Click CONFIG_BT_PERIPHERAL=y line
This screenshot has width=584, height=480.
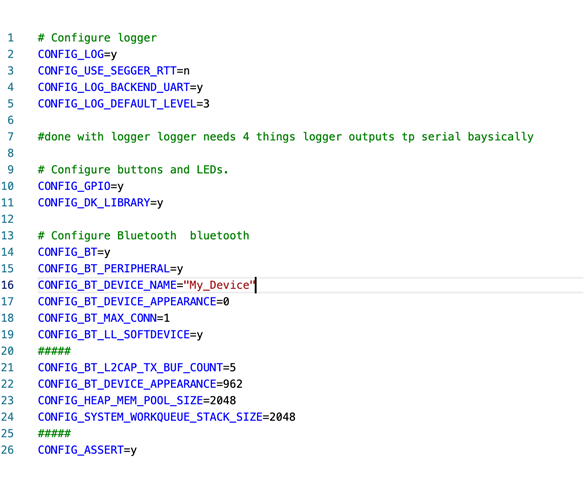pyautogui.click(x=111, y=269)
